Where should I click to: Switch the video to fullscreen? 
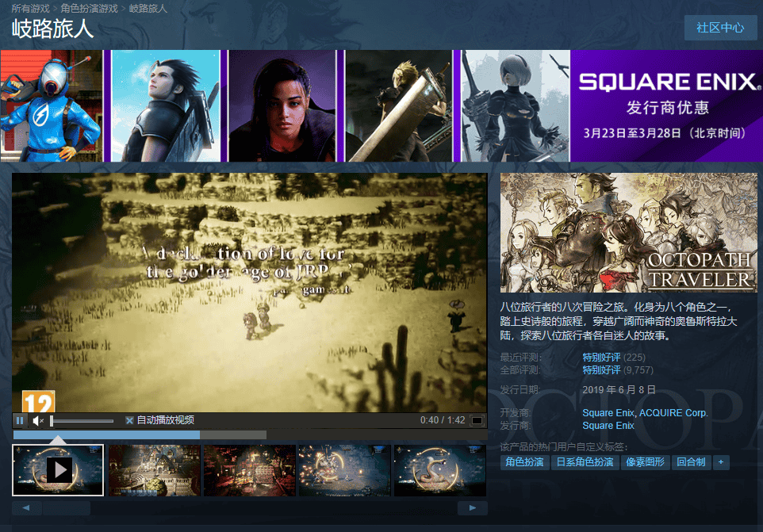click(x=477, y=421)
